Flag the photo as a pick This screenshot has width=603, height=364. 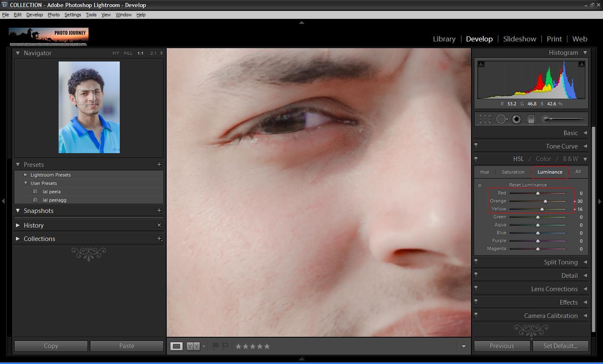click(x=215, y=346)
